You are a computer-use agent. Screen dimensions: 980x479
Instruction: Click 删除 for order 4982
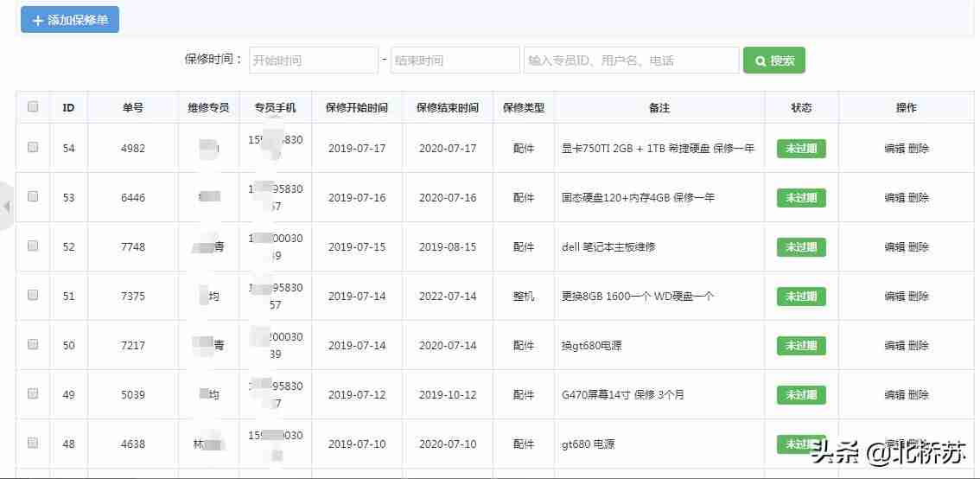click(x=919, y=148)
